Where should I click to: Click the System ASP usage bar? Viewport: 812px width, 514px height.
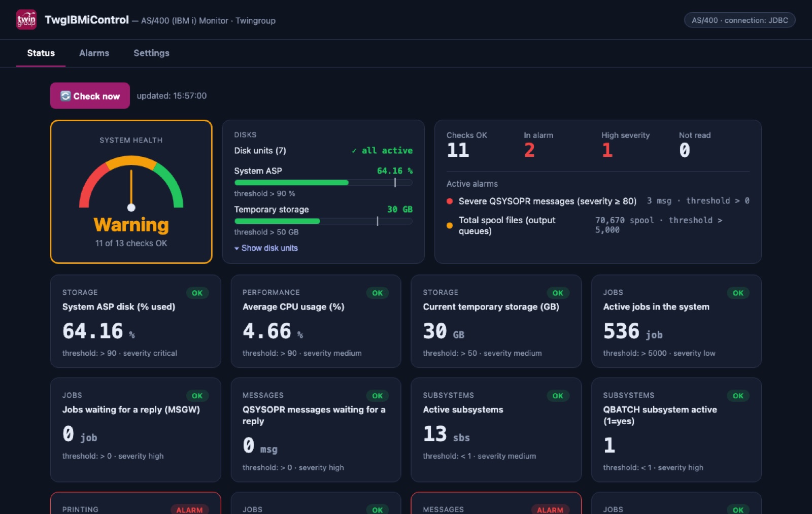click(x=323, y=183)
